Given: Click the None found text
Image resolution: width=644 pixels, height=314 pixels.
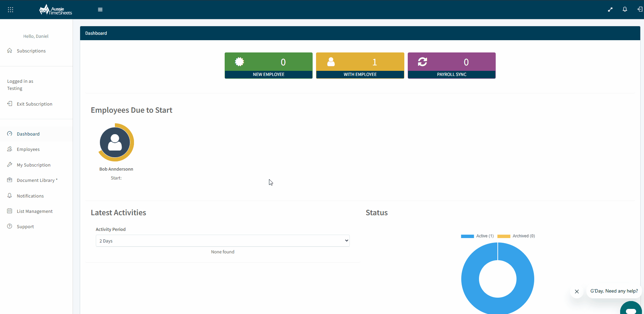Looking at the screenshot, I should click(x=223, y=252).
